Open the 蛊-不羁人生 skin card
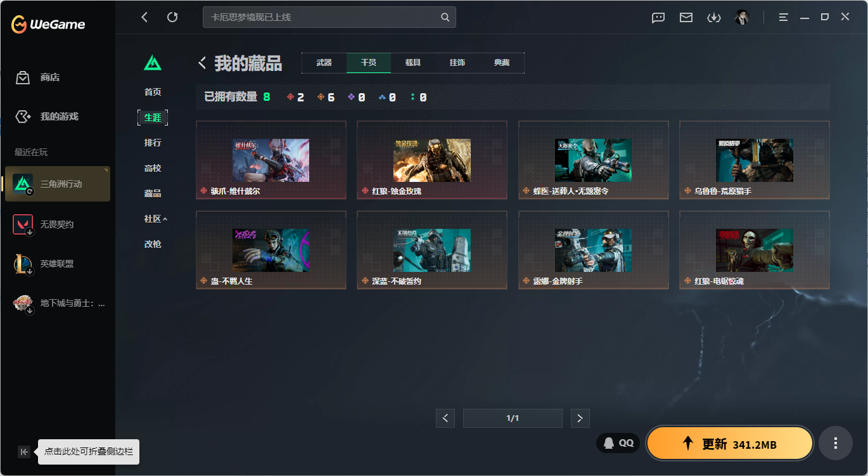Viewport: 868px width, 476px height. click(x=271, y=250)
